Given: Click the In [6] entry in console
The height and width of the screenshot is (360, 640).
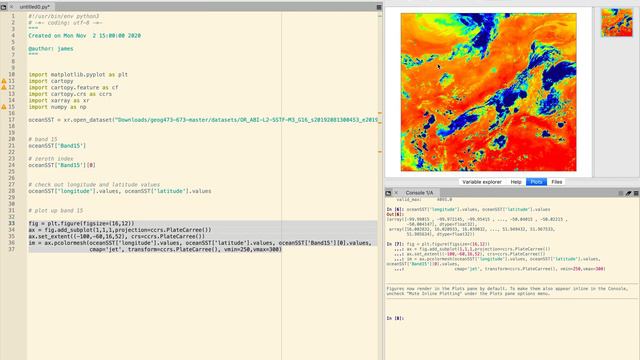Looking at the screenshot, I should (x=468, y=209).
